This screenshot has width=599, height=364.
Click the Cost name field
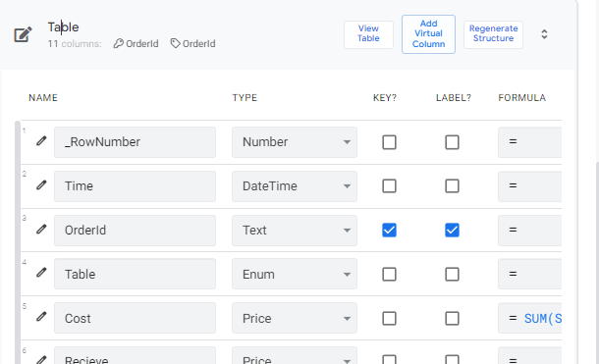point(135,318)
